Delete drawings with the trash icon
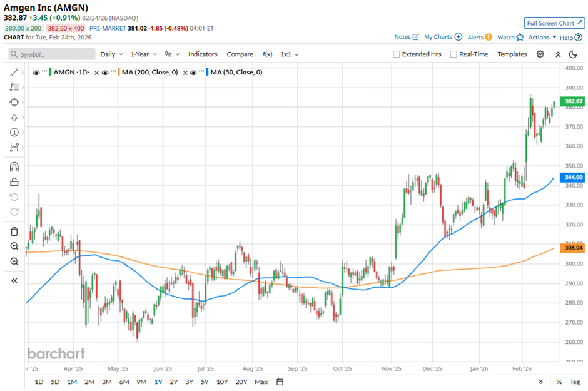588x391 pixels. click(x=14, y=231)
